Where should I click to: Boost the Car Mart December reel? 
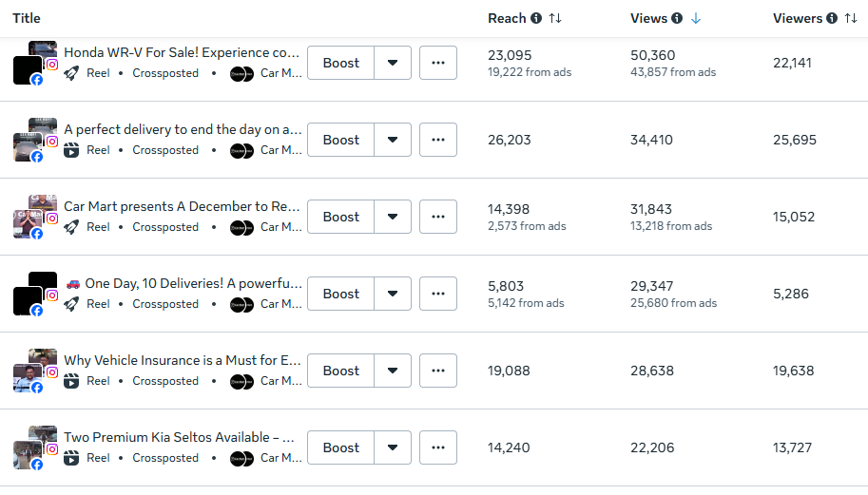[x=341, y=217]
